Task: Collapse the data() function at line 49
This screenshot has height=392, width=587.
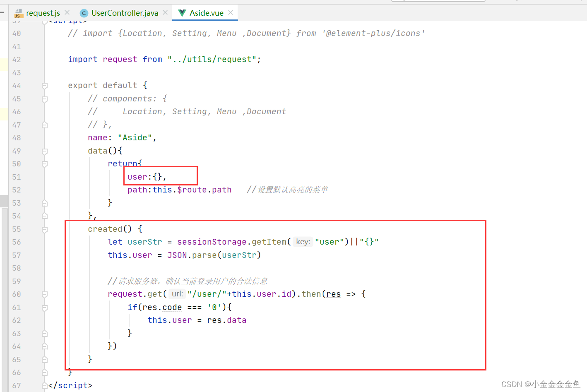Action: [45, 151]
